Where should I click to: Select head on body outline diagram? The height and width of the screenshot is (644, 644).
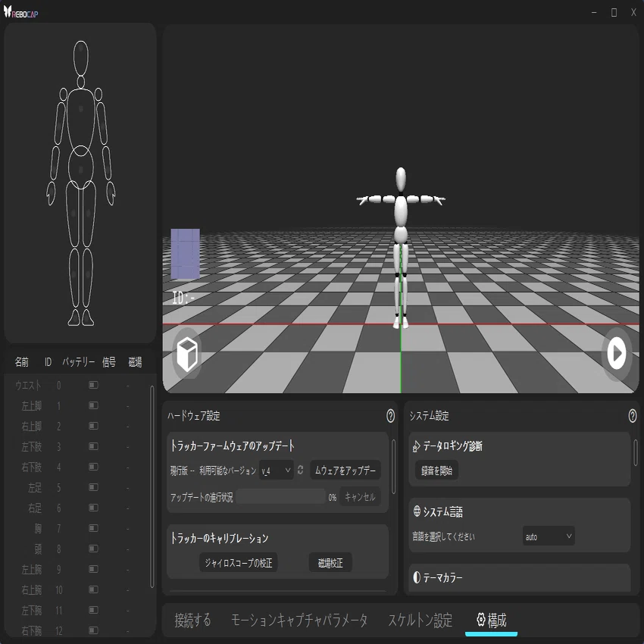(x=81, y=58)
